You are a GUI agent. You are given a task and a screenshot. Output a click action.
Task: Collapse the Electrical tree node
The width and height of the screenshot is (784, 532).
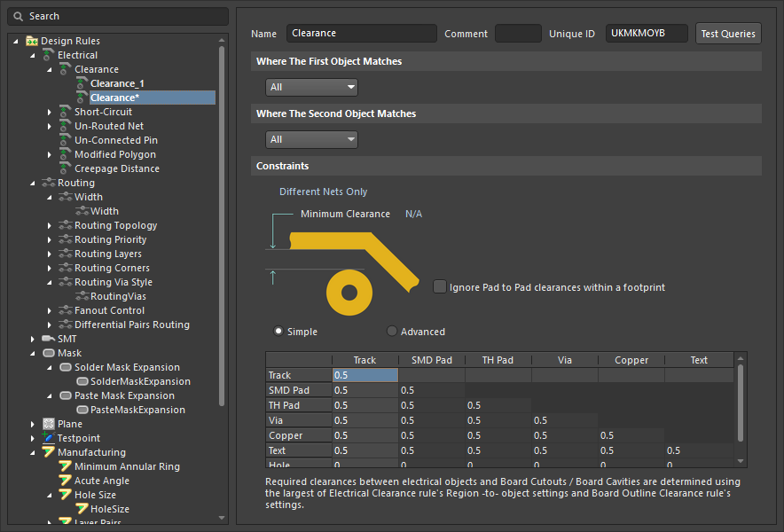tap(33, 55)
